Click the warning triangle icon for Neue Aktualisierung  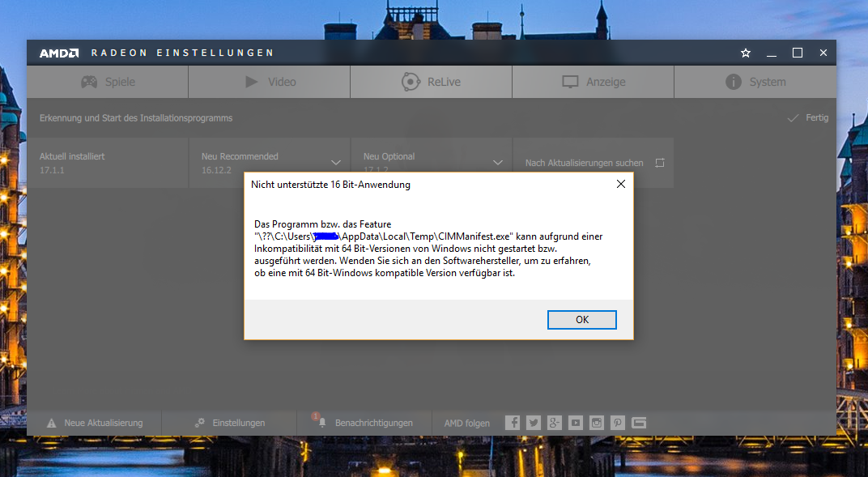pos(52,423)
